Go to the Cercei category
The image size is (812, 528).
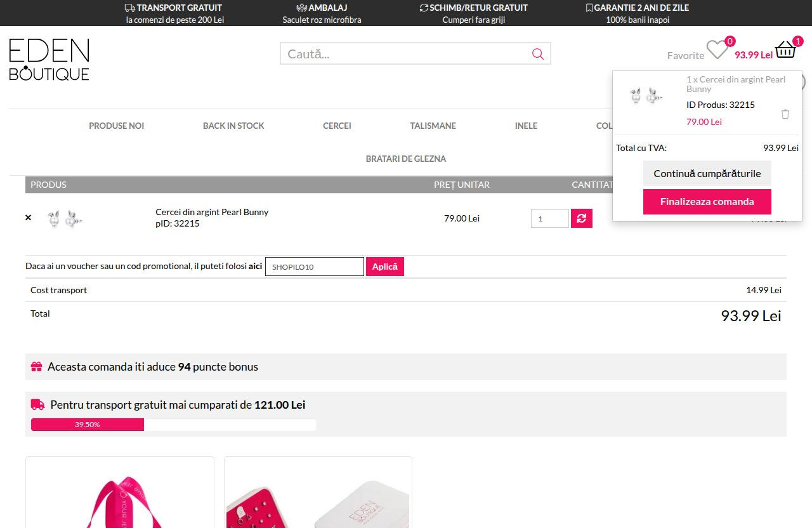pos(337,126)
